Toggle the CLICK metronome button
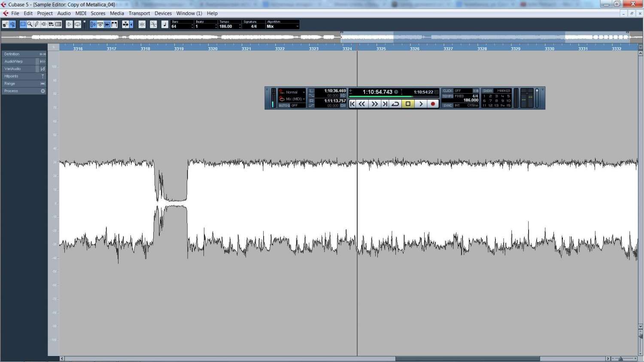 pos(448,91)
